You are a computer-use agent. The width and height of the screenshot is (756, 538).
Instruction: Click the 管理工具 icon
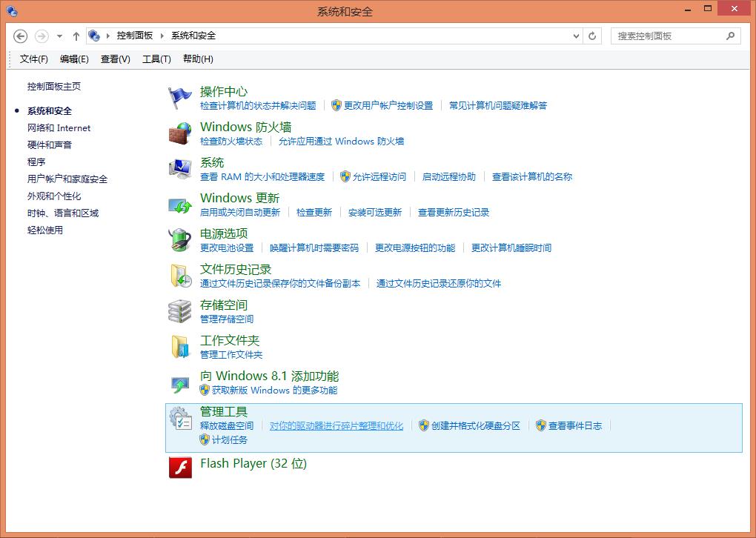pyautogui.click(x=182, y=419)
